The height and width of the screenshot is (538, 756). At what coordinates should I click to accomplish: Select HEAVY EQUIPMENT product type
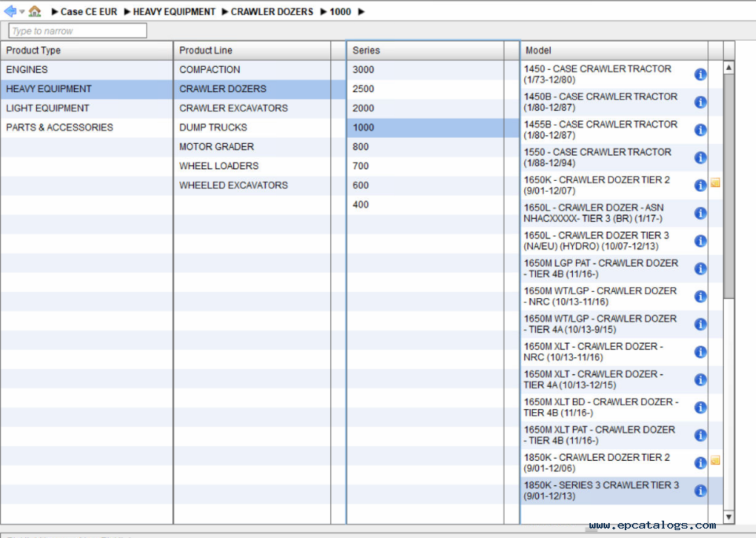[x=86, y=89]
